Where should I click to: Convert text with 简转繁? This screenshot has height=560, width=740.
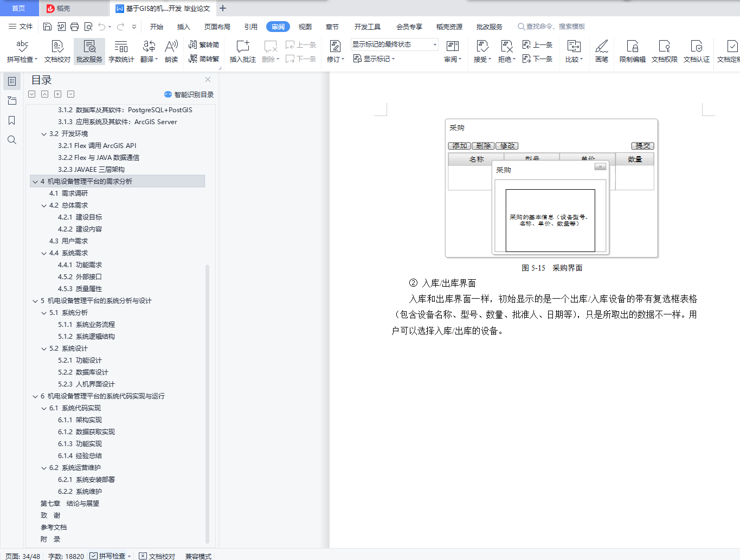[x=204, y=59]
